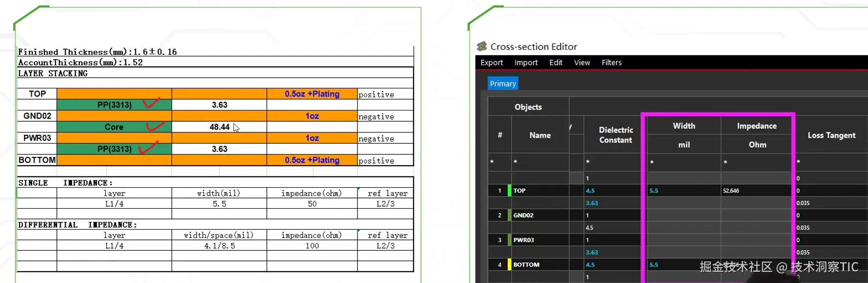
Task: Click PP(3313) cell below PWR03 layer
Action: [x=114, y=149]
